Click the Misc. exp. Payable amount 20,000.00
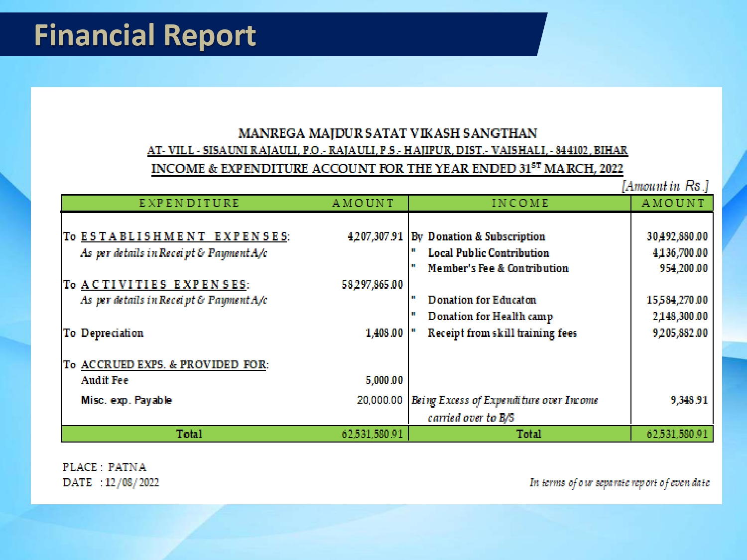The image size is (747, 560). [x=379, y=400]
